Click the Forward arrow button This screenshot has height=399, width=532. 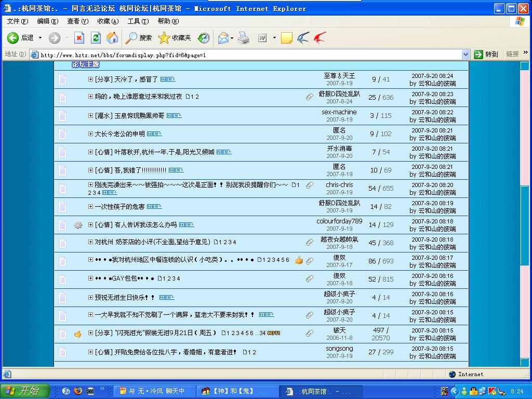54,38
